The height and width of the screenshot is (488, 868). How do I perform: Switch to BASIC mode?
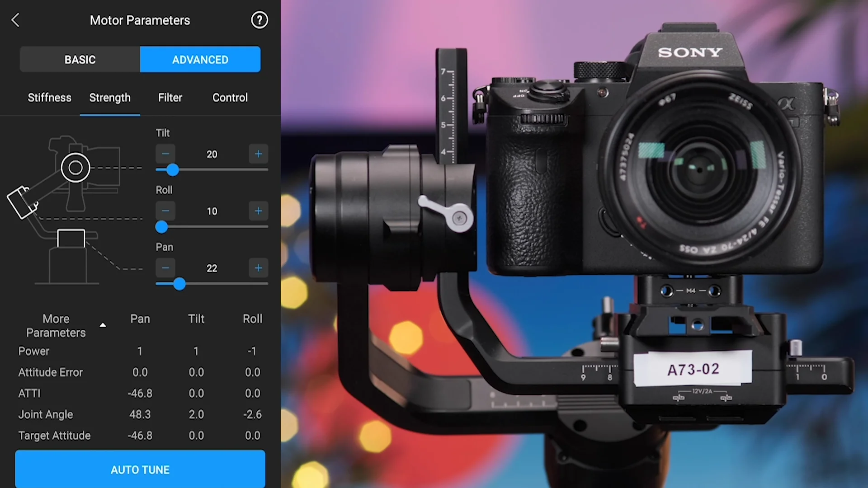tap(80, 60)
